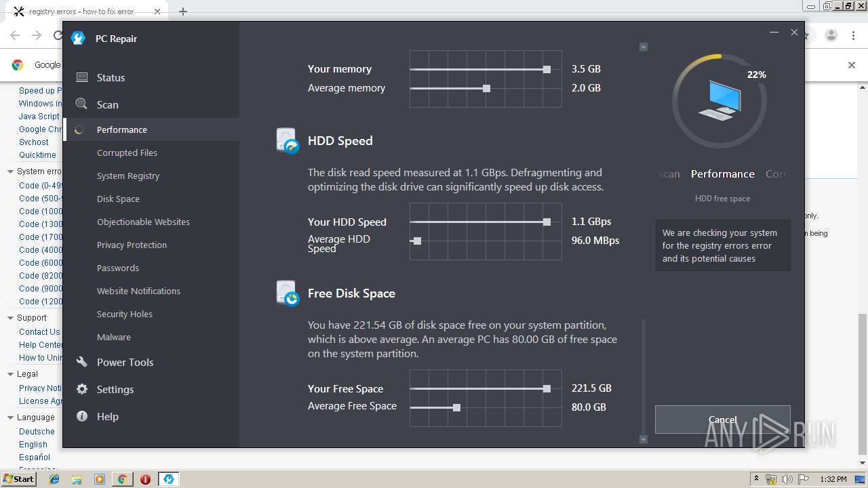Collapse the Legal tree in webpage
Screen dimensions: 868x488
pyautogui.click(x=10, y=374)
